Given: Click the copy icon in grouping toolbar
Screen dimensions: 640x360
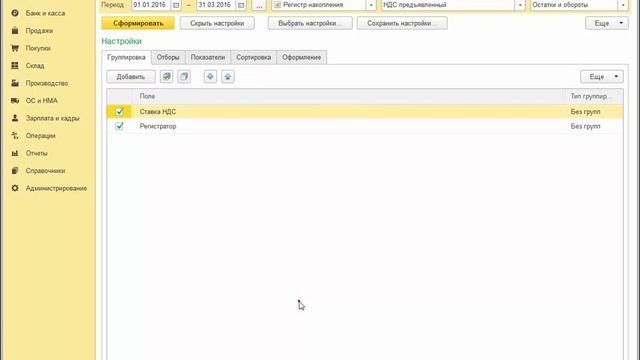Looking at the screenshot, I should click(184, 77).
